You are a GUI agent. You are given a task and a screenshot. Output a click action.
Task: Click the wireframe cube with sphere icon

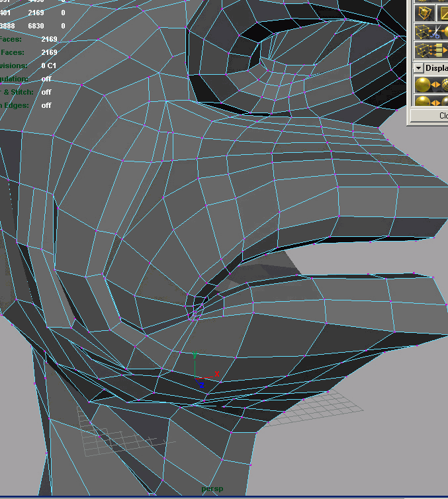(424, 13)
